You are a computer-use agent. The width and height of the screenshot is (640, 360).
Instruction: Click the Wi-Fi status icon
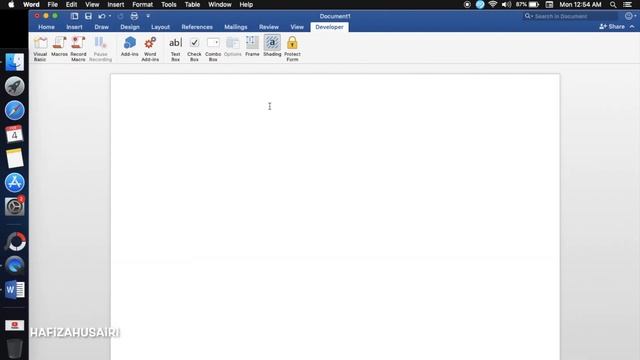click(x=493, y=4)
